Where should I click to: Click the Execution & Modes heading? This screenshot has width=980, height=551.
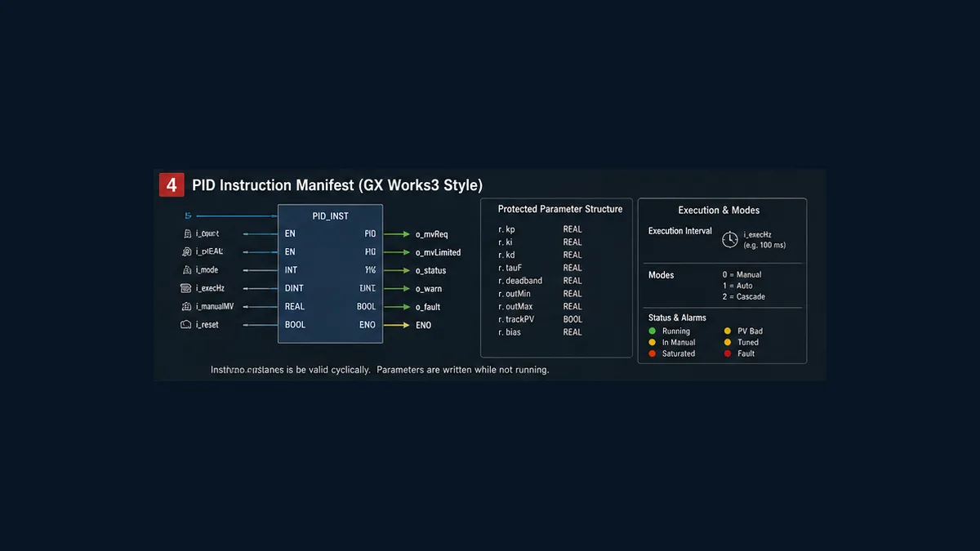pyautogui.click(x=719, y=211)
